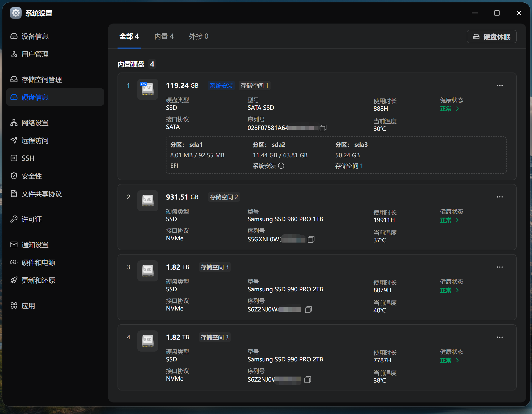Open SSH settings via its sidebar icon
Viewport: 532px width, 414px height.
pyautogui.click(x=14, y=158)
